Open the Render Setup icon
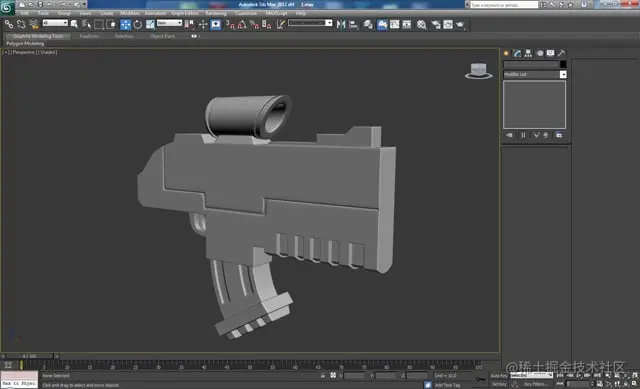 [x=436, y=24]
